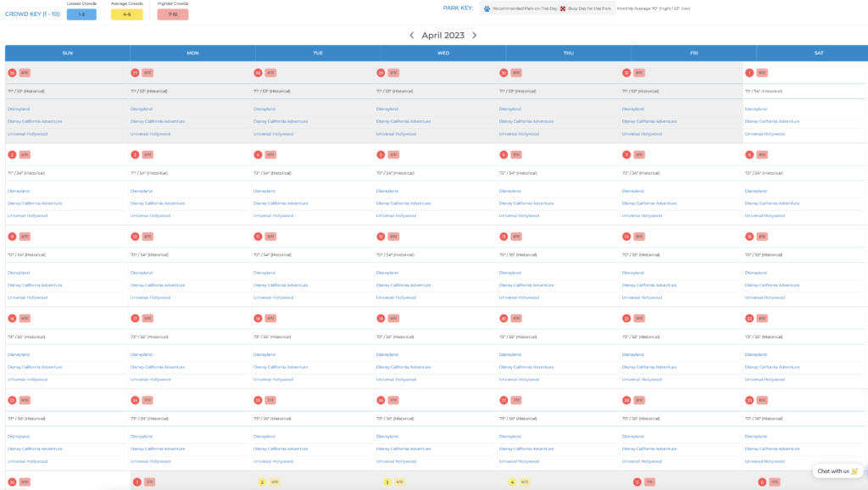Image resolution: width=868 pixels, height=490 pixels.
Task: Click the yellow 4-6 Average Crowds swatch
Action: click(127, 14)
